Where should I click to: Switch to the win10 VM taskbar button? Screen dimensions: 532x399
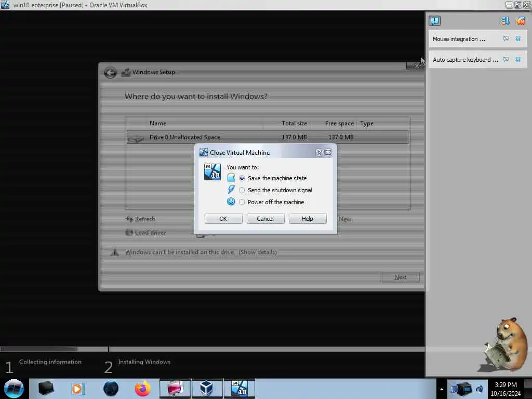[x=239, y=389]
